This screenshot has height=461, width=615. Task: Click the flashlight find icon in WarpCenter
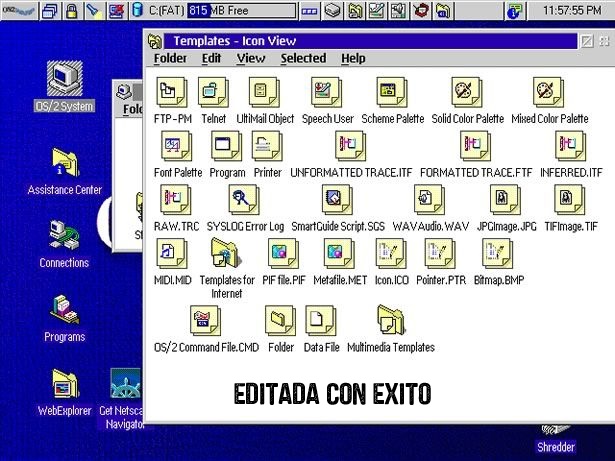click(x=94, y=11)
